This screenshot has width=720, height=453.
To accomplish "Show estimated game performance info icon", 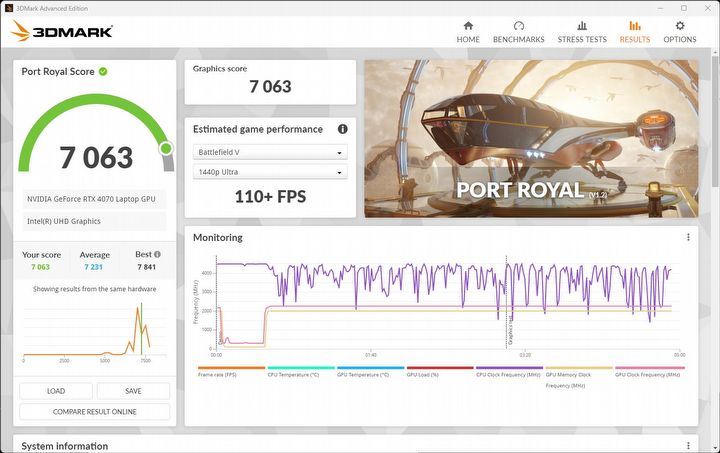I will 342,129.
